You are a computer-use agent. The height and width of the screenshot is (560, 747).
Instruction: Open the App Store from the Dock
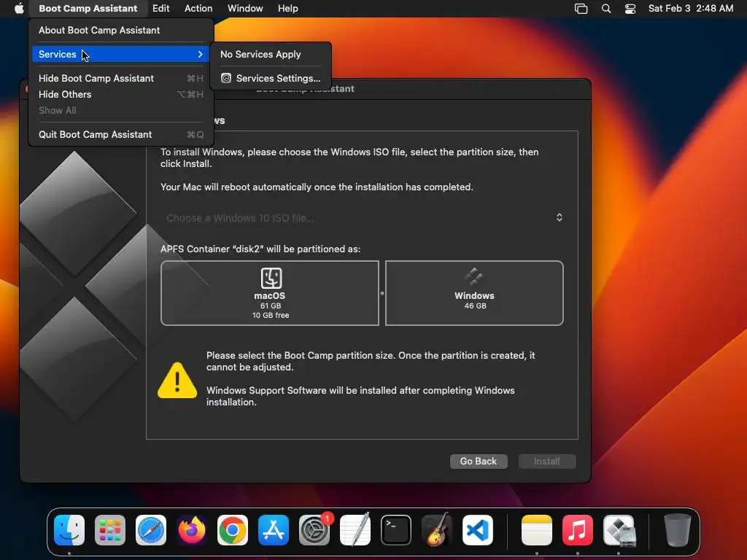click(x=274, y=529)
